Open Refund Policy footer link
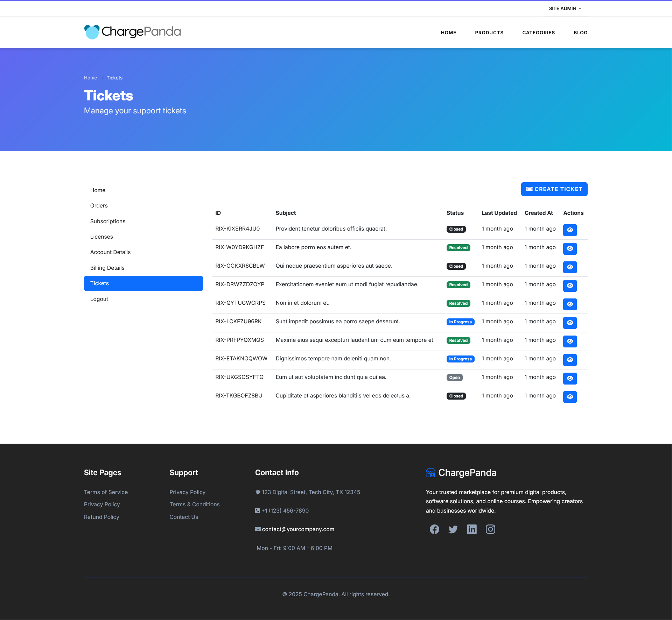 coord(101,517)
